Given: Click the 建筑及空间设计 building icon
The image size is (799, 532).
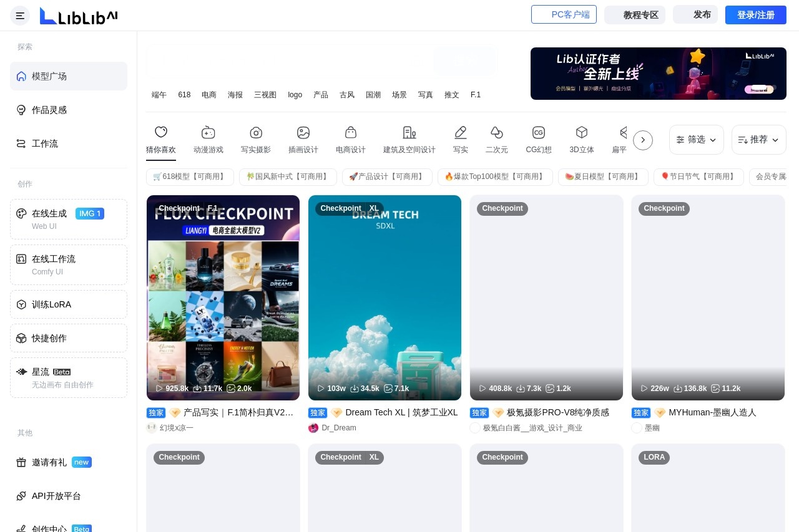Looking at the screenshot, I should pos(409,132).
